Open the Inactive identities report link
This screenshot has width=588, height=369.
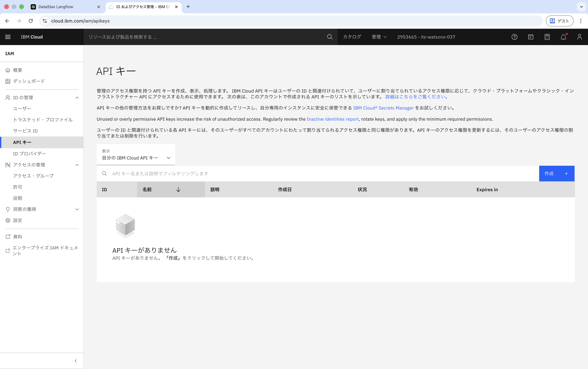coord(332,119)
